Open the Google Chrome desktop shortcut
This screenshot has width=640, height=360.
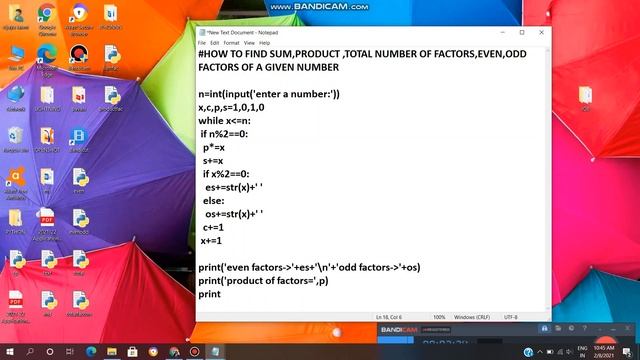(x=47, y=19)
